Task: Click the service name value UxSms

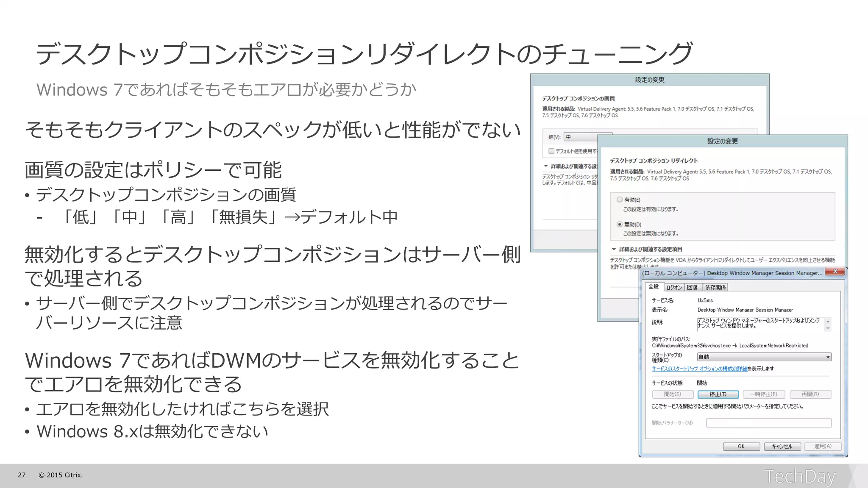Action: (705, 300)
